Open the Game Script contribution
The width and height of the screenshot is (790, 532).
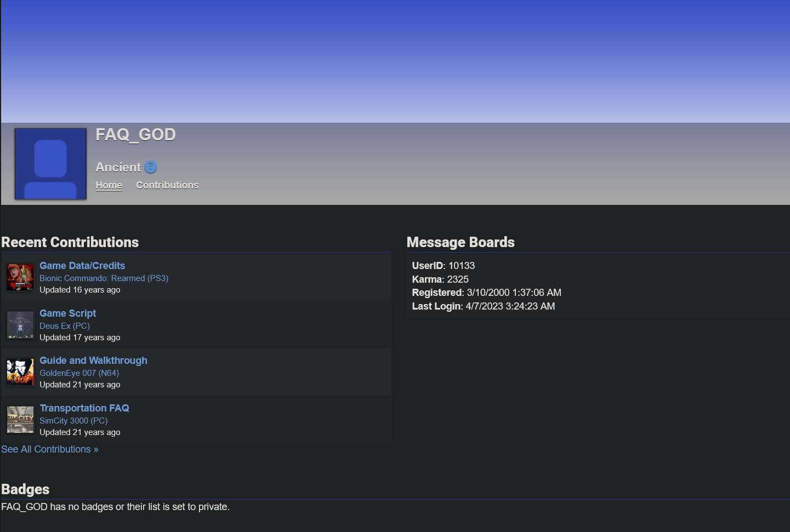pyautogui.click(x=67, y=313)
